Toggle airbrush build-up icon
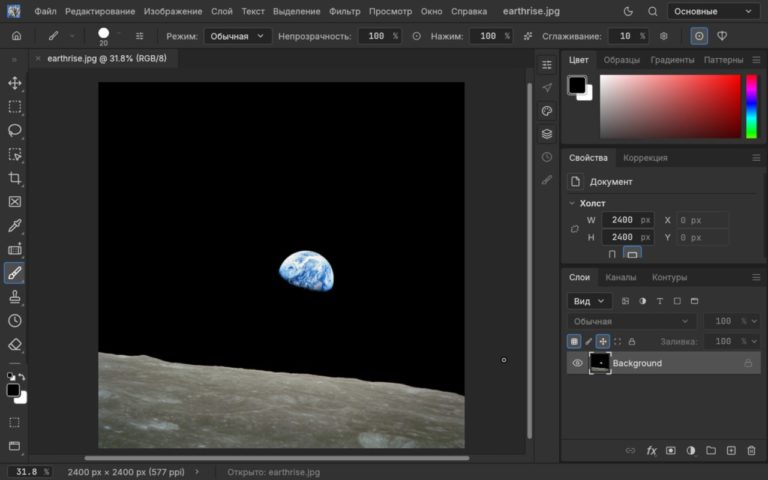 (x=528, y=36)
